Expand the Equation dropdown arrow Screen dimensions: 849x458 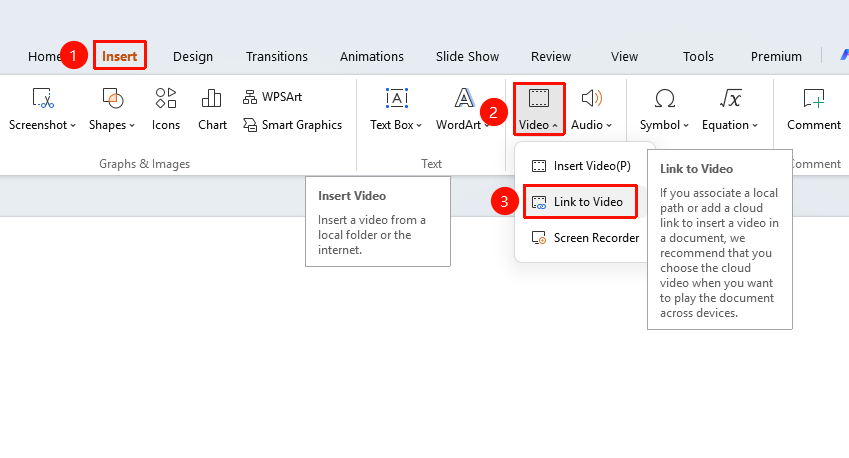755,126
